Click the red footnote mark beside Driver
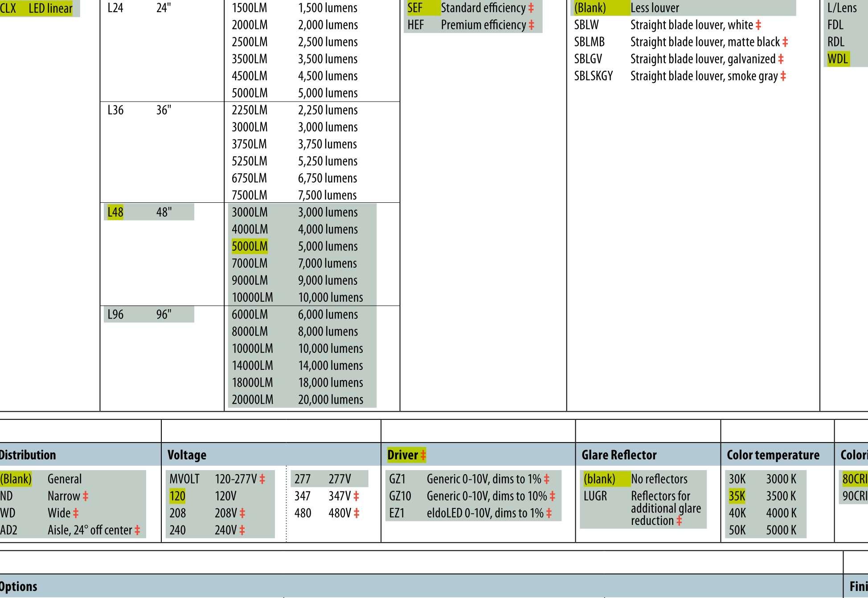The height and width of the screenshot is (598, 868). point(423,455)
